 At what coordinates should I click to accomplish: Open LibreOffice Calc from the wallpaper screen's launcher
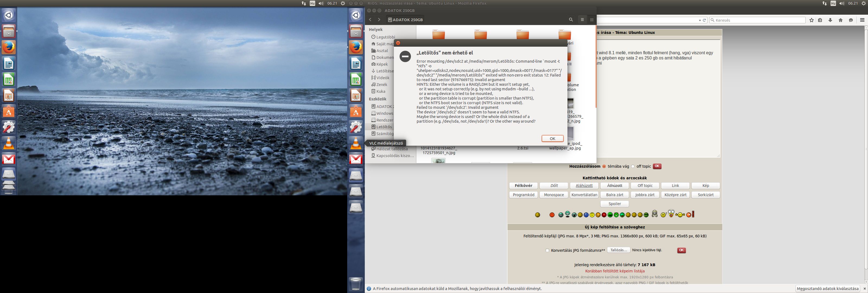click(9, 79)
